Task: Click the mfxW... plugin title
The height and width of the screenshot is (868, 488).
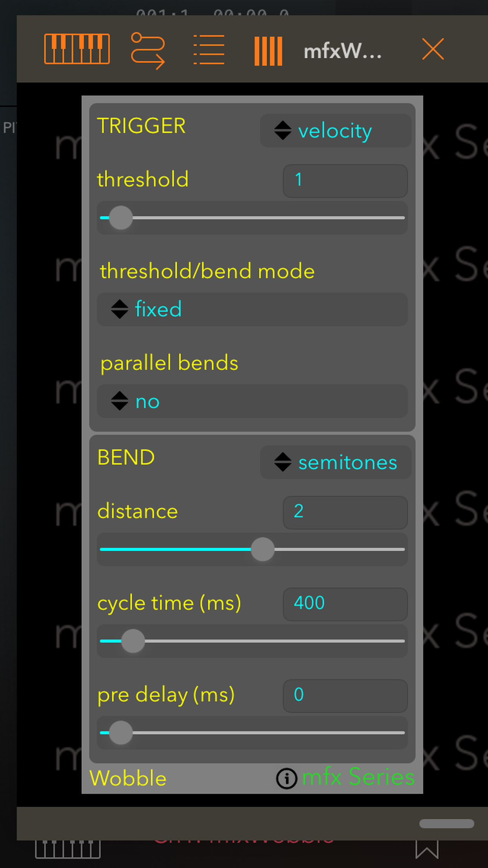Action: (x=342, y=51)
